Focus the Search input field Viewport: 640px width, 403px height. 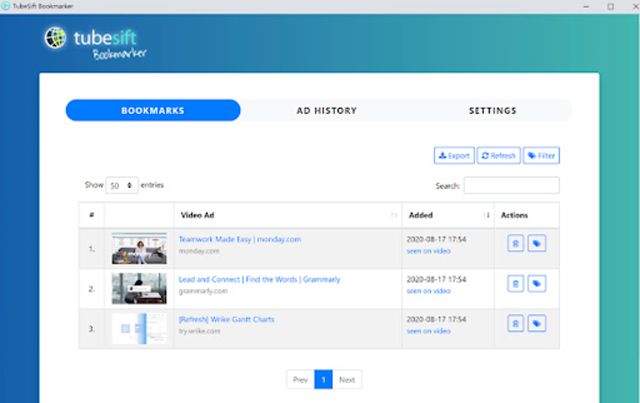tap(512, 186)
